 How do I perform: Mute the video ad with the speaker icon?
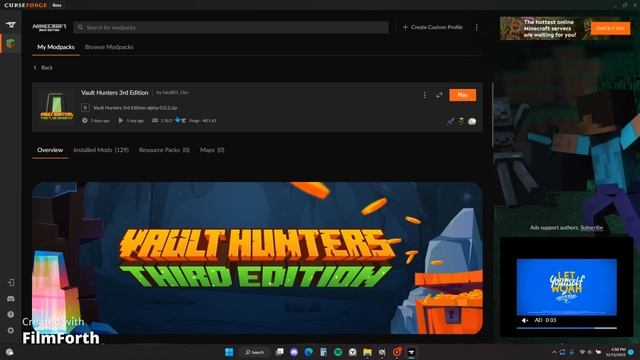pyautogui.click(x=525, y=320)
